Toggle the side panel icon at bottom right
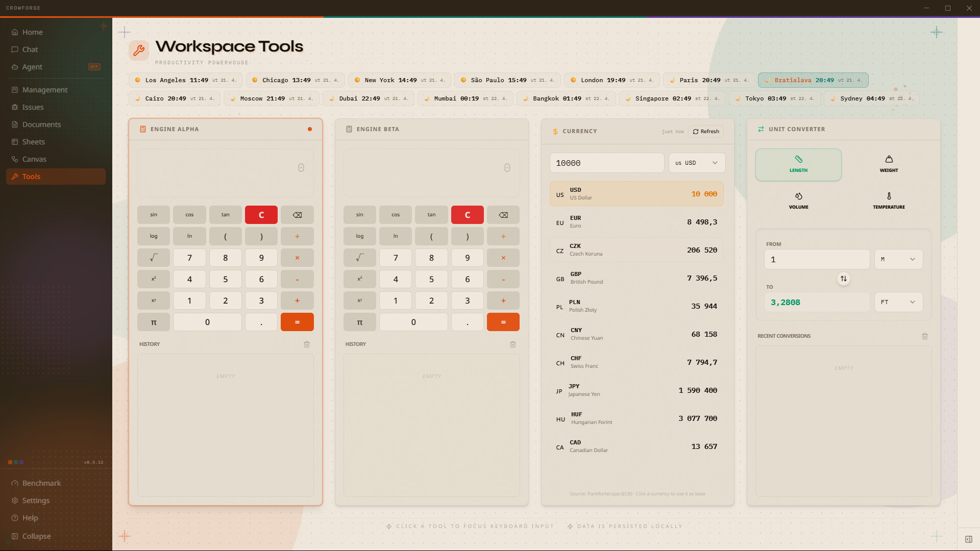Image resolution: width=980 pixels, height=551 pixels. point(969,539)
